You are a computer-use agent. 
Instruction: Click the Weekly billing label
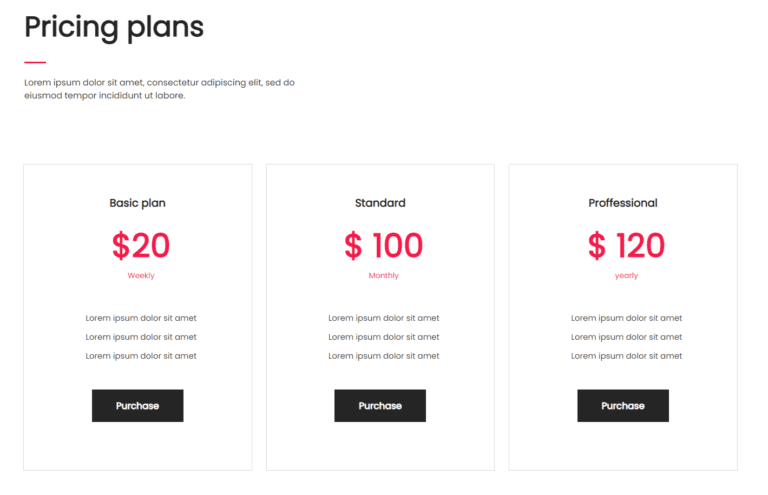(x=141, y=276)
